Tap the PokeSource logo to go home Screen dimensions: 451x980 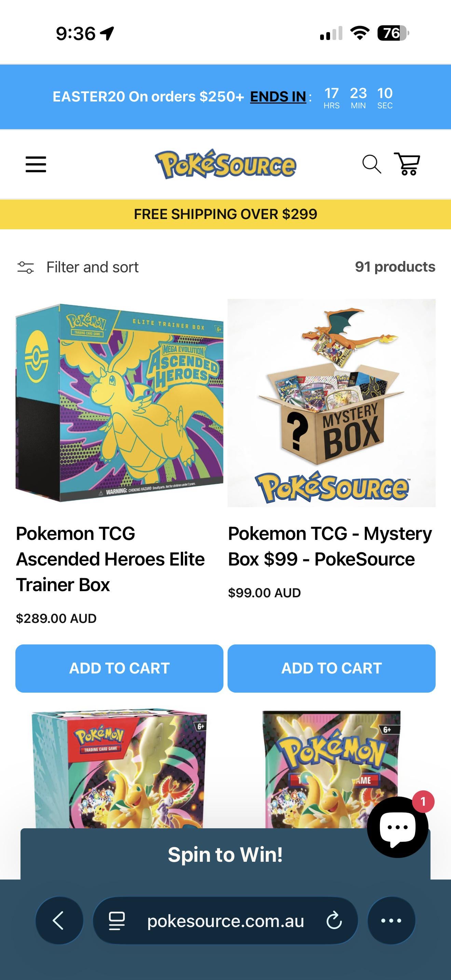pyautogui.click(x=225, y=164)
